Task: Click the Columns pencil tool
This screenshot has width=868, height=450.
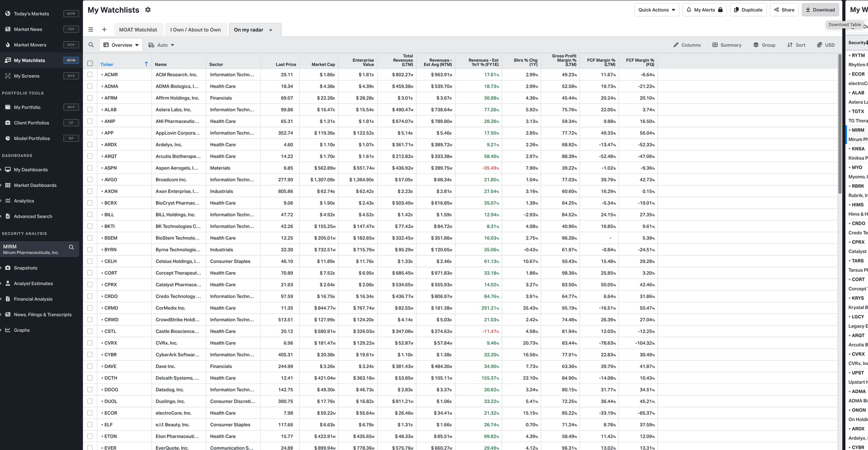Action: coord(687,45)
